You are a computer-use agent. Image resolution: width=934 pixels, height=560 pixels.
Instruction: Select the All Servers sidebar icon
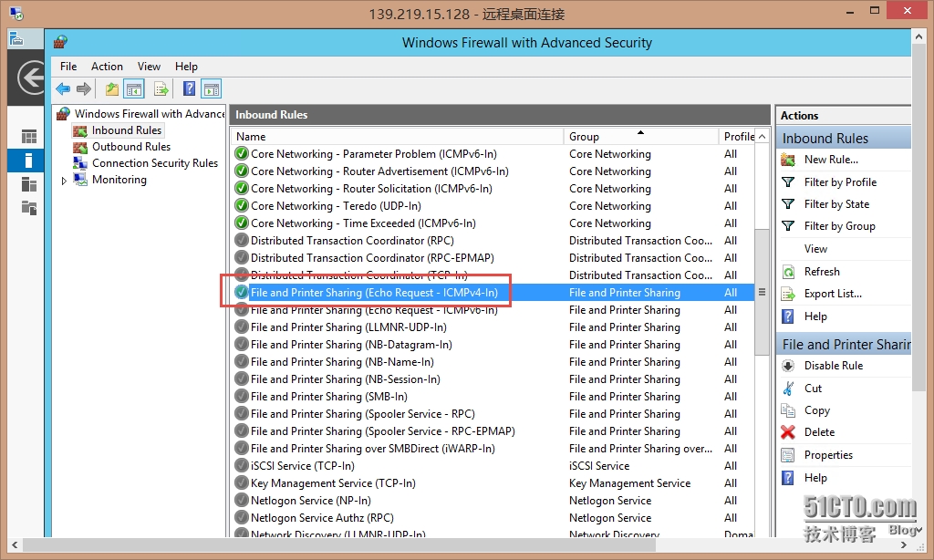(x=28, y=184)
